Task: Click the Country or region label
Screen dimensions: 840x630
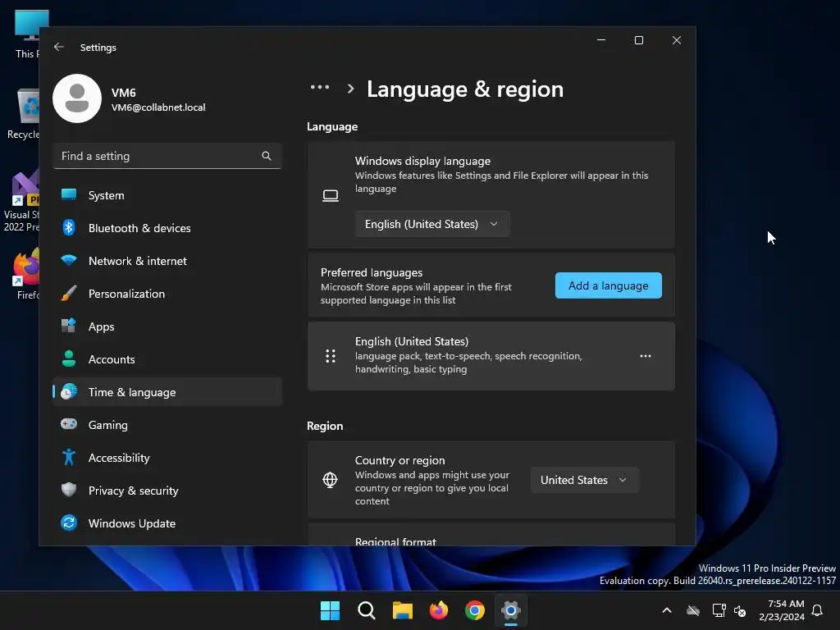Action: [399, 460]
